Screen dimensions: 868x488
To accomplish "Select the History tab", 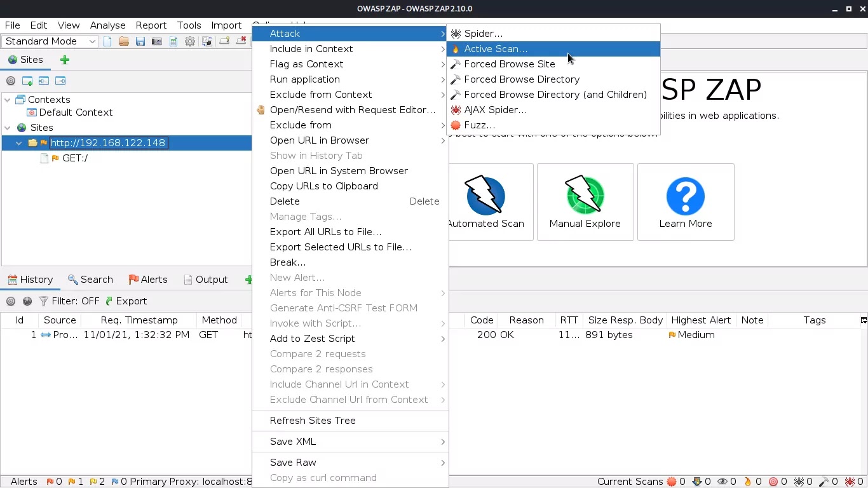I will tap(30, 280).
